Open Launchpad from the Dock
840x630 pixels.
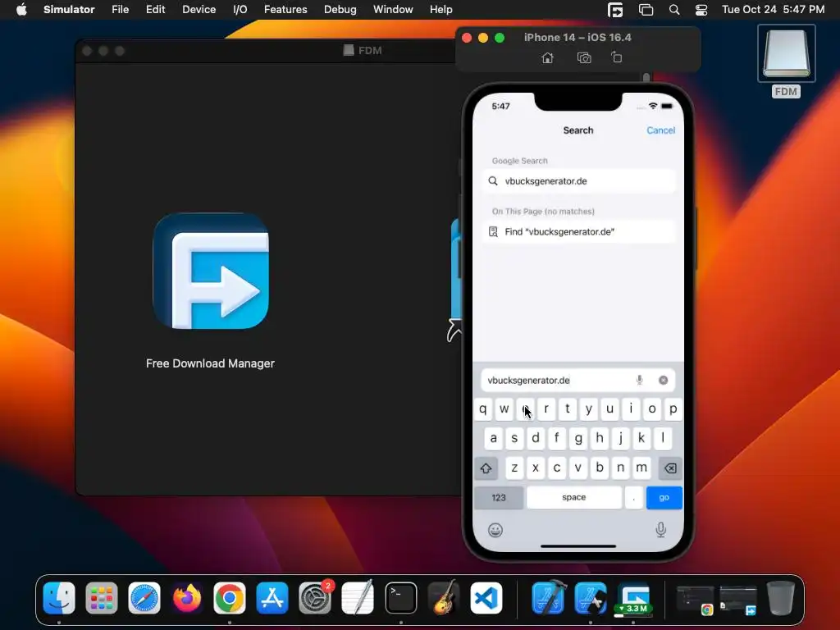102,598
